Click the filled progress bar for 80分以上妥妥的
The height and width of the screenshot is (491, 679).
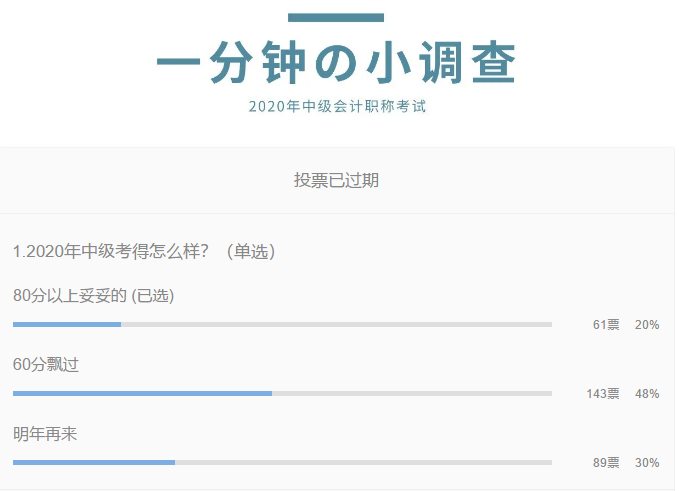67,324
